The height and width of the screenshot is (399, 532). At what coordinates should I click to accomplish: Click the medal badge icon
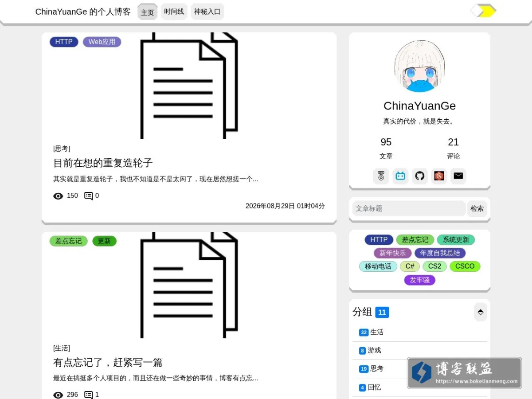[x=381, y=176]
